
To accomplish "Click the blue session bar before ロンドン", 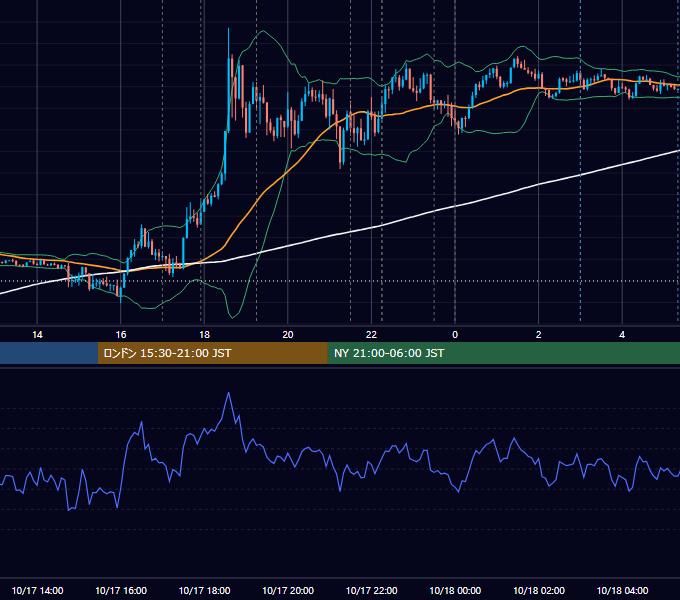I will [49, 353].
